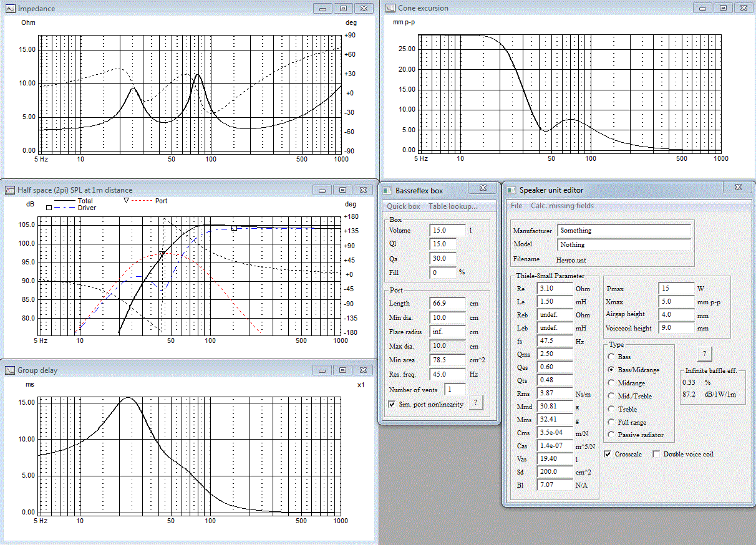Uncheck the Crosscalc checkbox
The width and height of the screenshot is (756, 545).
(x=608, y=455)
